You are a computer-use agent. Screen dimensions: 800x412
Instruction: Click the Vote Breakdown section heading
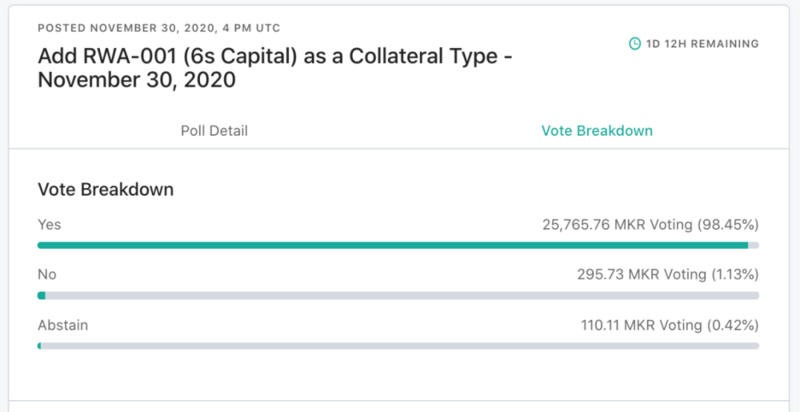(x=106, y=190)
